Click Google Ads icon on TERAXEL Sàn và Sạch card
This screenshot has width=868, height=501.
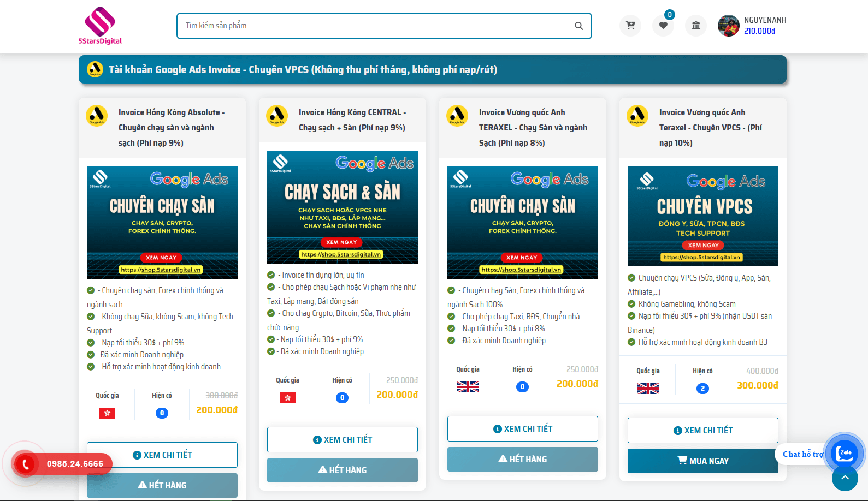(457, 115)
